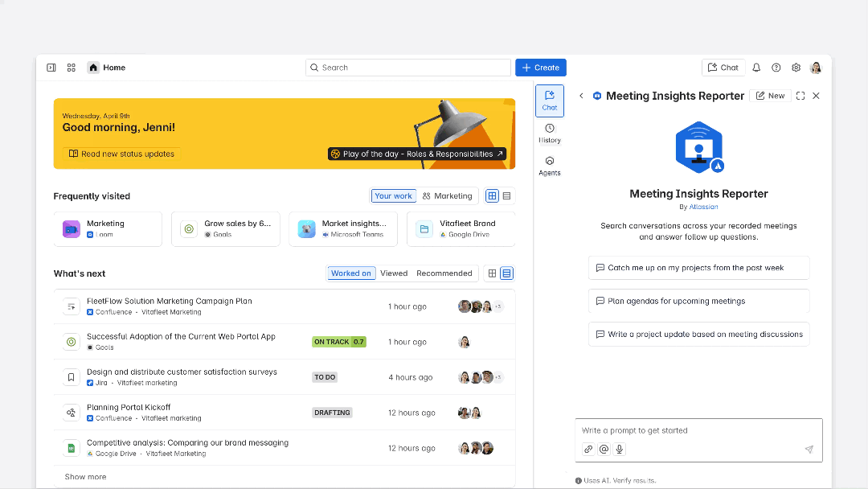
Task: Go back with the chat panel chevron
Action: pyautogui.click(x=582, y=96)
